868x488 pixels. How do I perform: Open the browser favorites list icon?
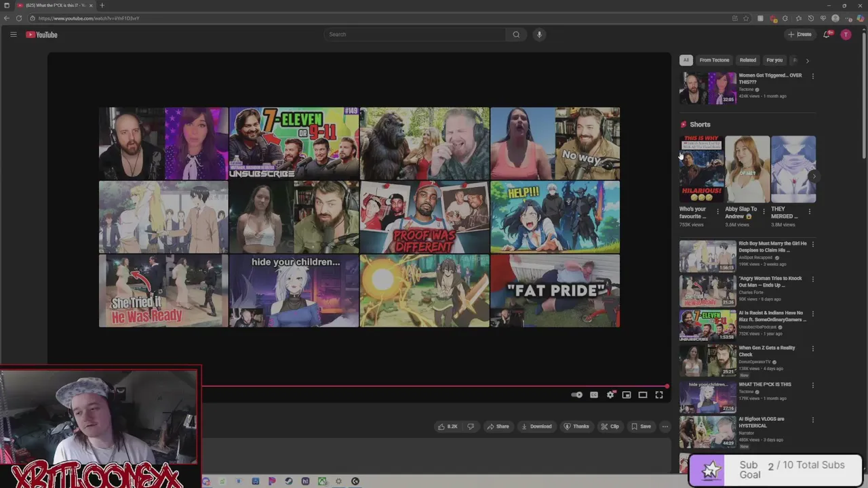coord(798,18)
